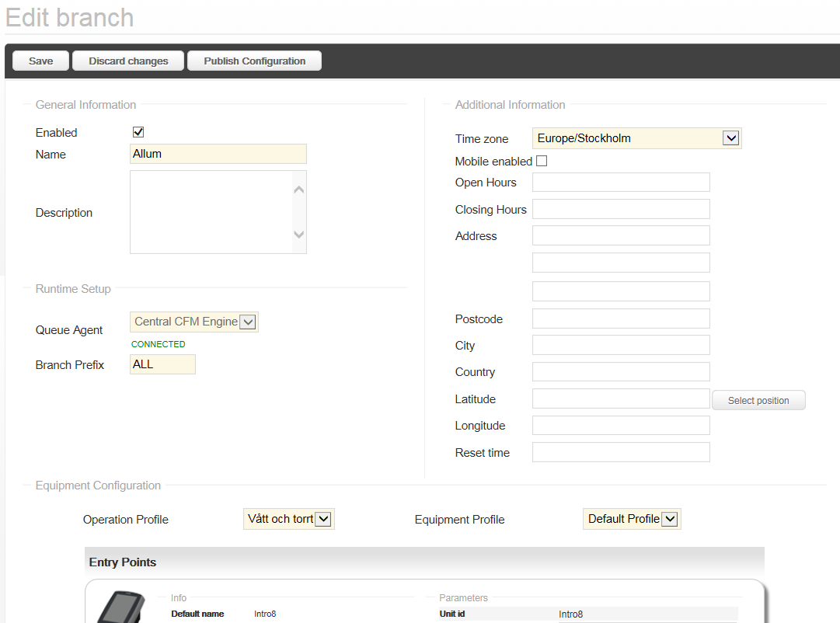Focus the branch Name field
The height and width of the screenshot is (623, 840).
point(218,154)
